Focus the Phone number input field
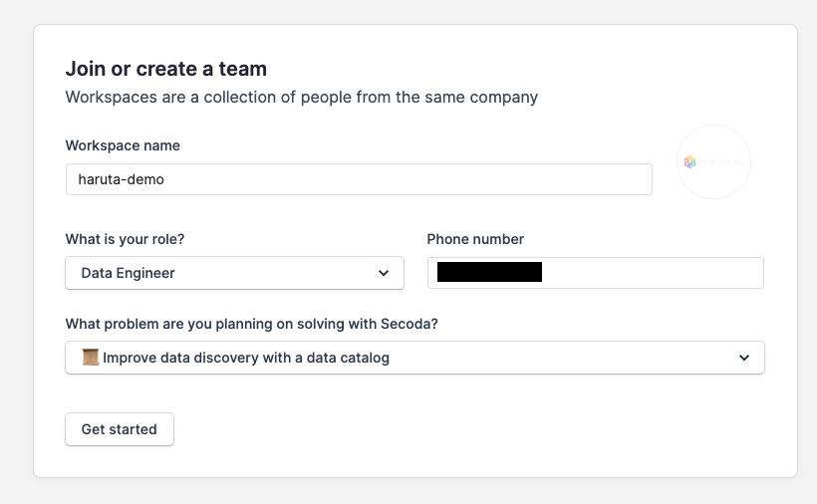This screenshot has width=817, height=504. (596, 273)
